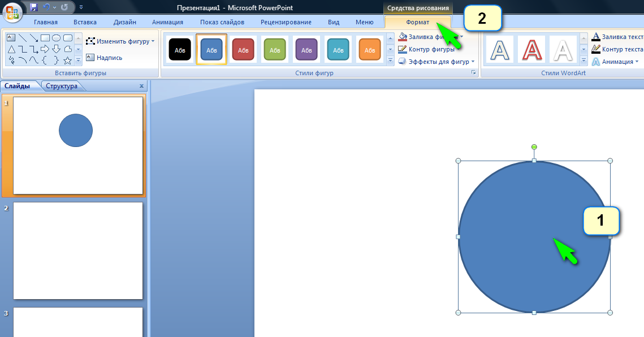Open Изменить фигуру dropdown
The height and width of the screenshot is (337, 644).
pyautogui.click(x=120, y=41)
